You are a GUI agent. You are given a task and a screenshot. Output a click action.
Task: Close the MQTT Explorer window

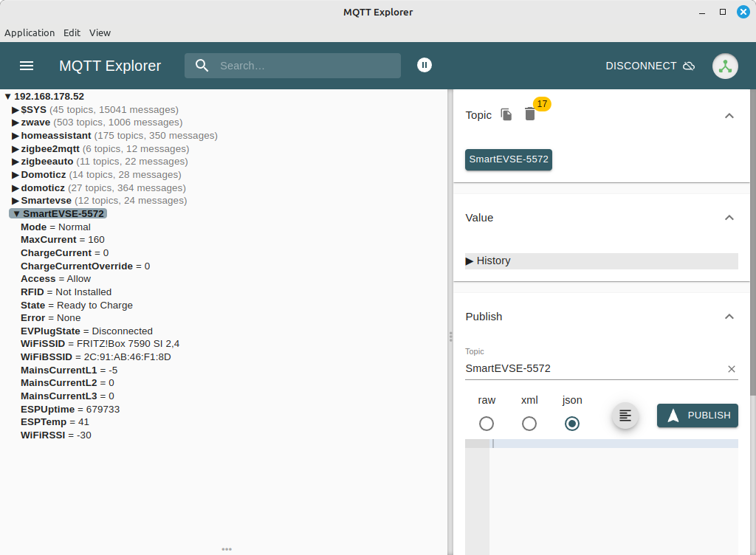coord(743,12)
